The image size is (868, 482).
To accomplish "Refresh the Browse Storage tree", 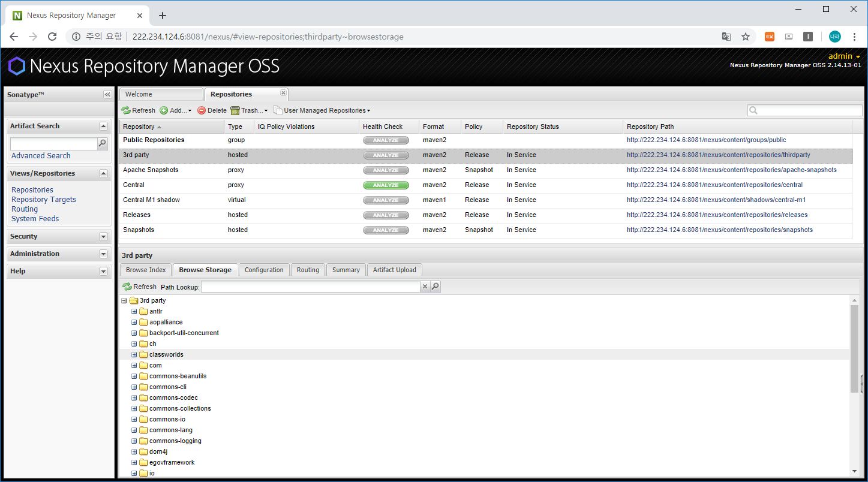I will [139, 287].
